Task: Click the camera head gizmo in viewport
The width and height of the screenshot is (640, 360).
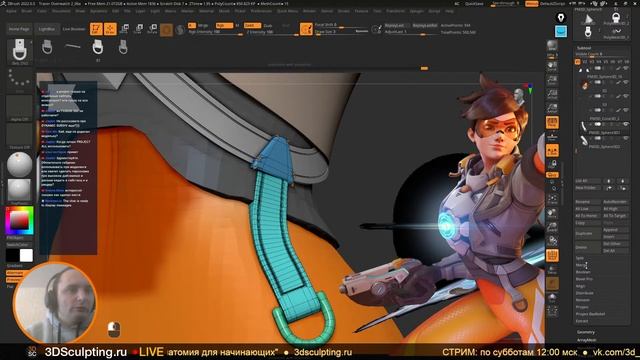Action: [x=519, y=96]
